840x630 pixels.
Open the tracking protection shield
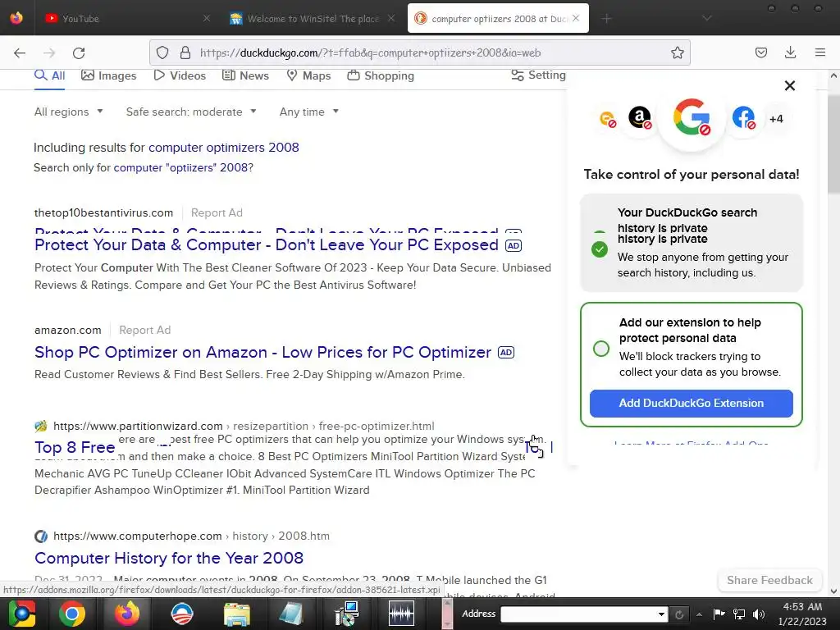pos(162,52)
